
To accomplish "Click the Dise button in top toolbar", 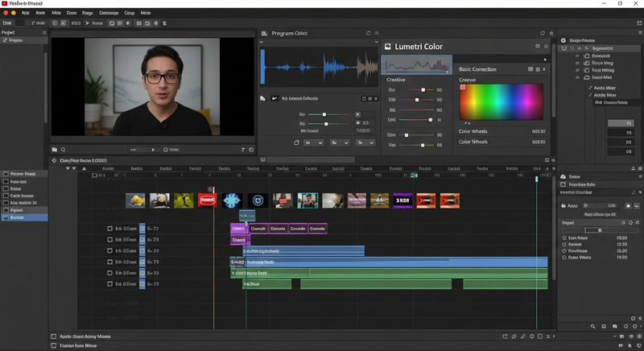I will tap(7, 23).
